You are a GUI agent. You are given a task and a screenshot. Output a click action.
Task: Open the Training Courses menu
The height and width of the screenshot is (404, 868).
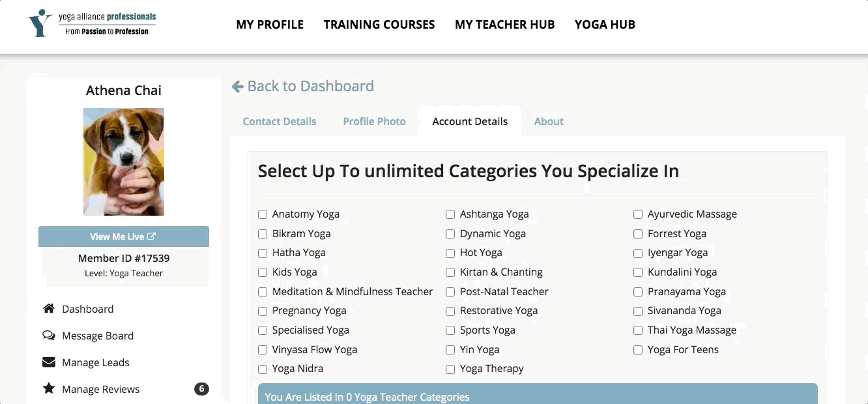(x=379, y=25)
